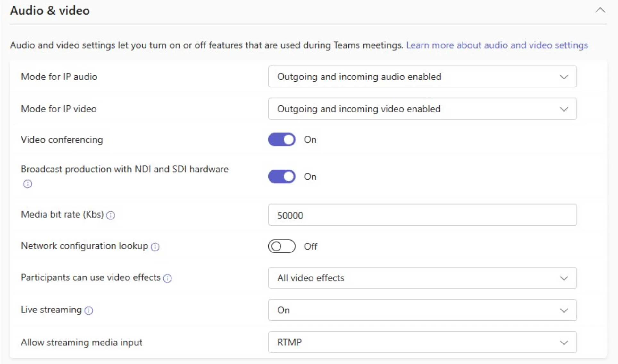
Task: Click the Video conferencing label
Action: click(62, 140)
